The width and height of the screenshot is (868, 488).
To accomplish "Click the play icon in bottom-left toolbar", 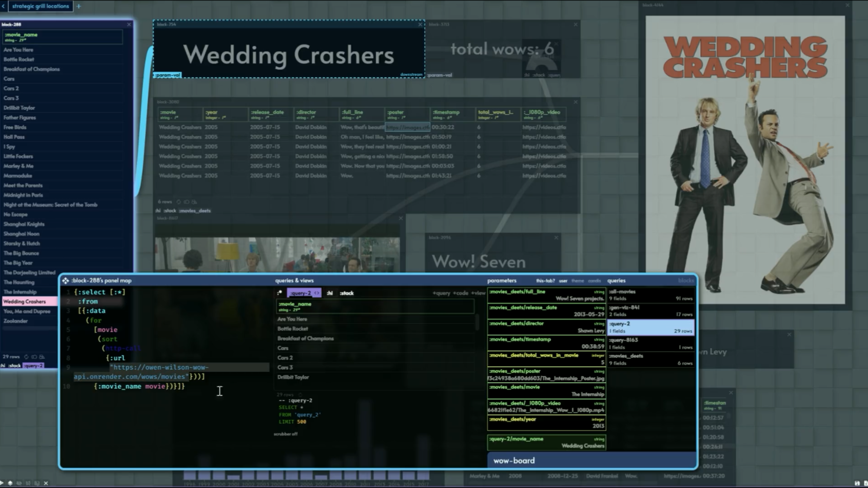I will [x=2, y=483].
